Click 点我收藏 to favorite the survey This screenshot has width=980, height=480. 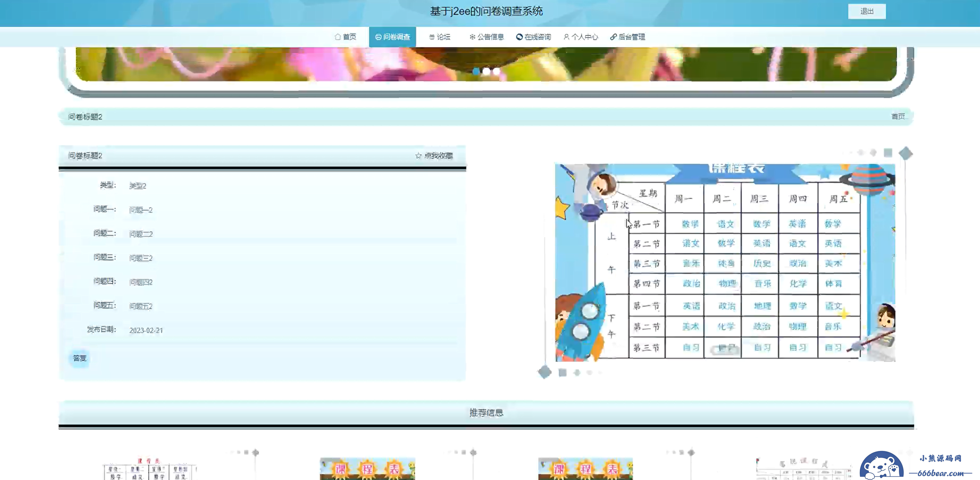438,155
